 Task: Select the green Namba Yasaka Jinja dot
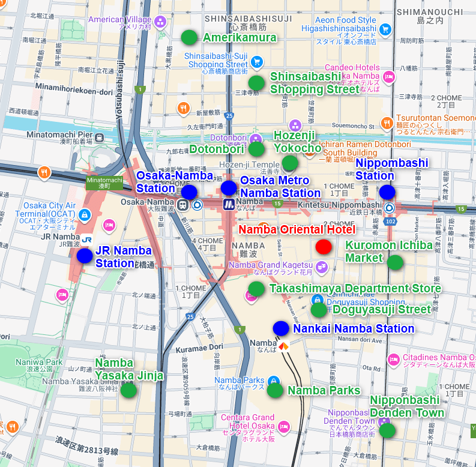[x=128, y=390]
